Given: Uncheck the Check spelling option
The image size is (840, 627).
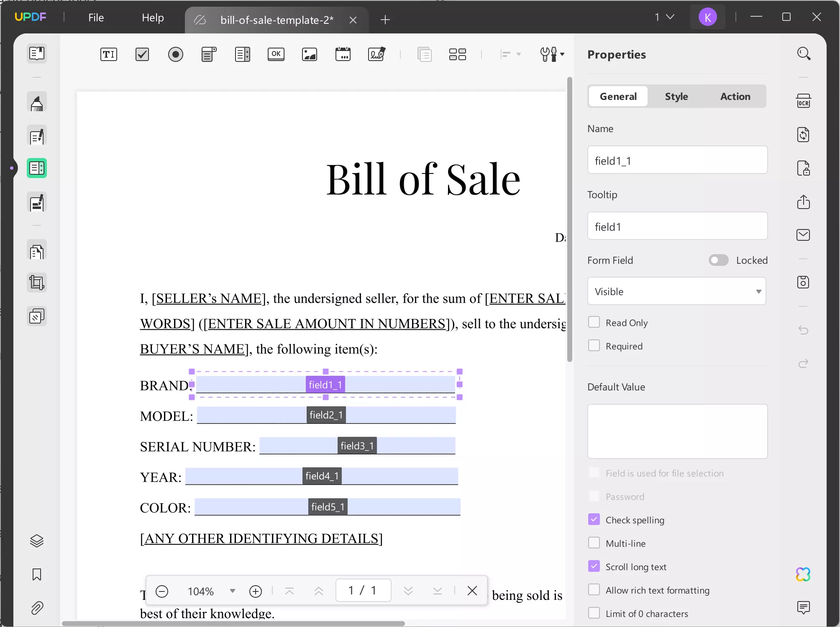Looking at the screenshot, I should pyautogui.click(x=594, y=520).
